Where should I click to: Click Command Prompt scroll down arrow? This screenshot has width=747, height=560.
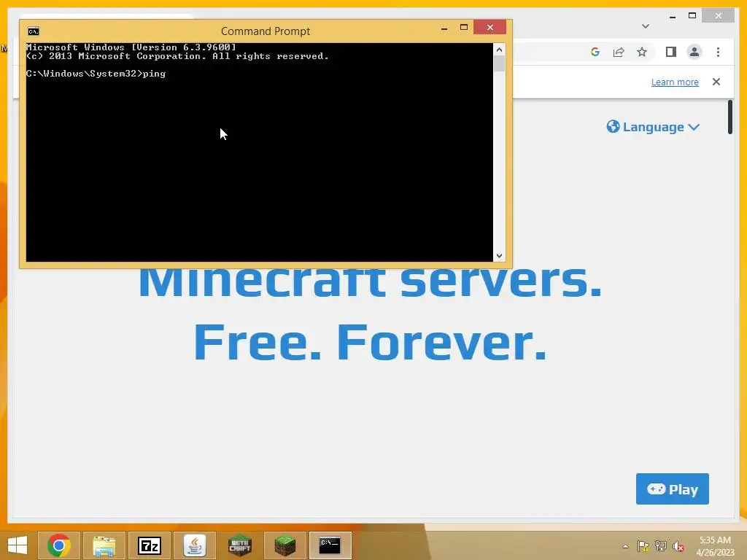499,256
